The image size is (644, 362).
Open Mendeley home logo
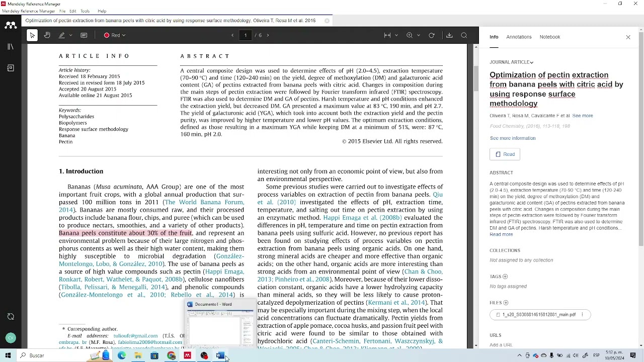click(11, 25)
